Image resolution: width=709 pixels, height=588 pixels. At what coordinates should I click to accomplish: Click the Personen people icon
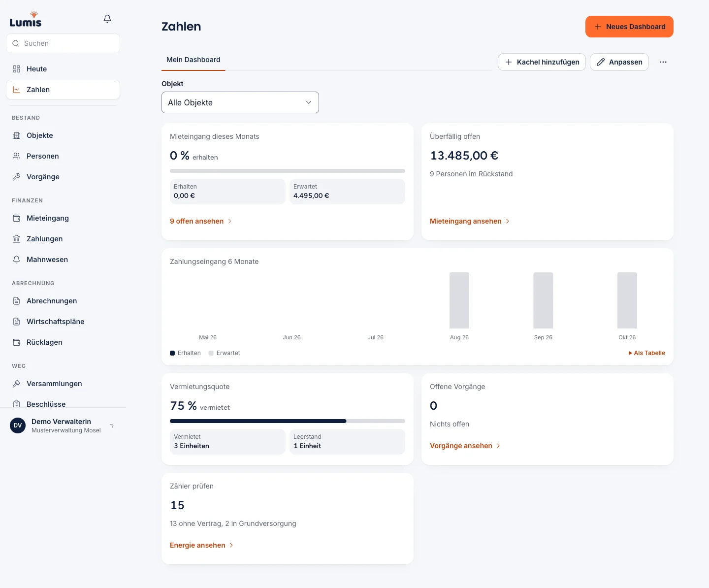[x=17, y=156]
